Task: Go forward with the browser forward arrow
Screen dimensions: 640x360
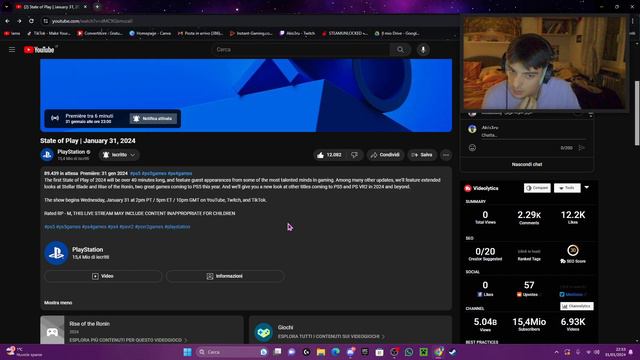Action: tap(19, 21)
